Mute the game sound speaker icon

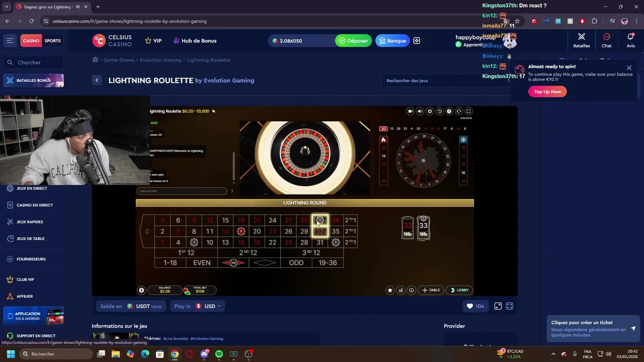point(420,111)
